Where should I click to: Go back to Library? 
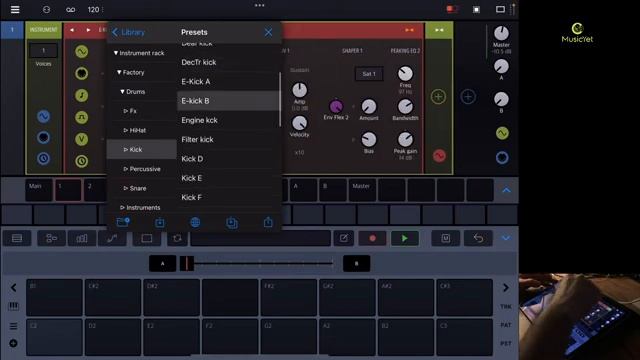tap(128, 32)
